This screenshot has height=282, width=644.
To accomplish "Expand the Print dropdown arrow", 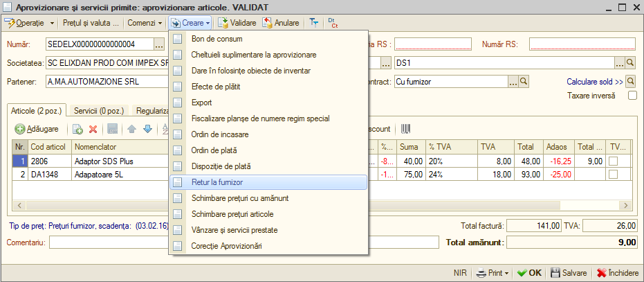I will 506,273.
